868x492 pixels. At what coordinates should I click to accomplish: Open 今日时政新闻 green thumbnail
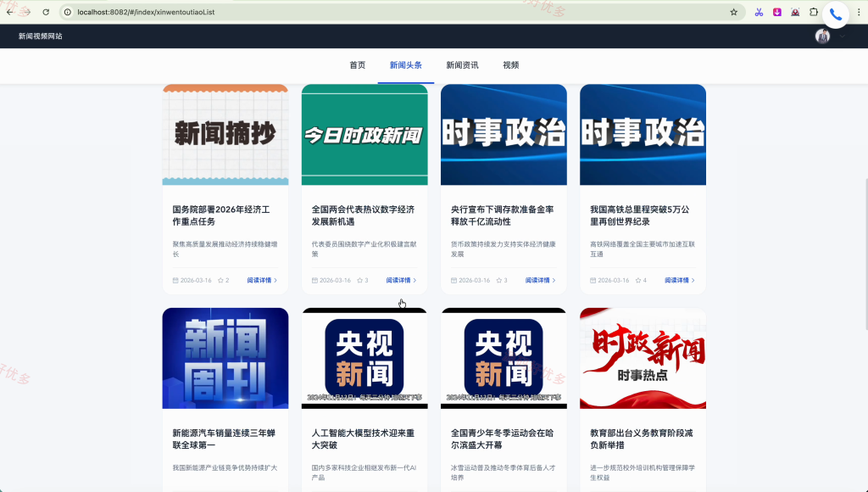364,135
